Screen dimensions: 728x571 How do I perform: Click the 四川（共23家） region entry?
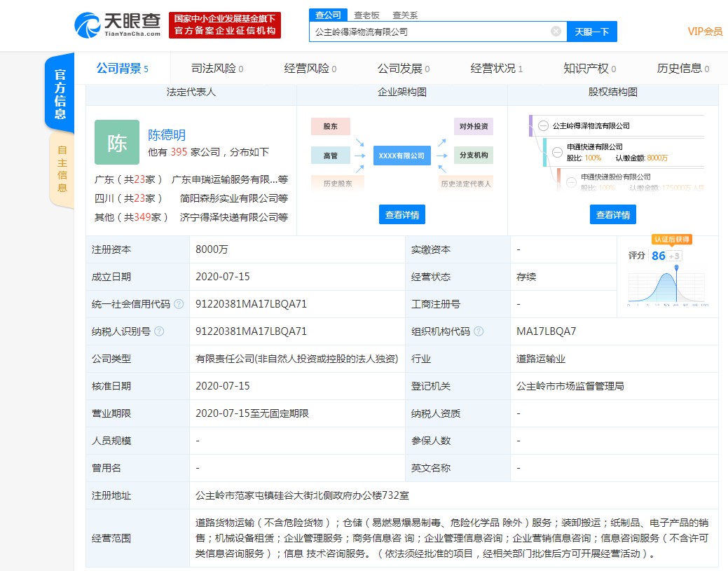tap(128, 198)
